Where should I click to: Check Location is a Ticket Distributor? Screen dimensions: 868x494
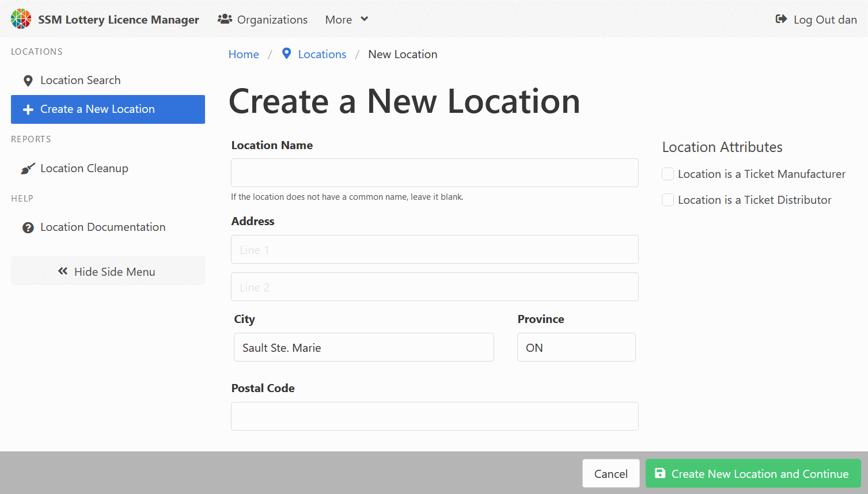coord(668,200)
